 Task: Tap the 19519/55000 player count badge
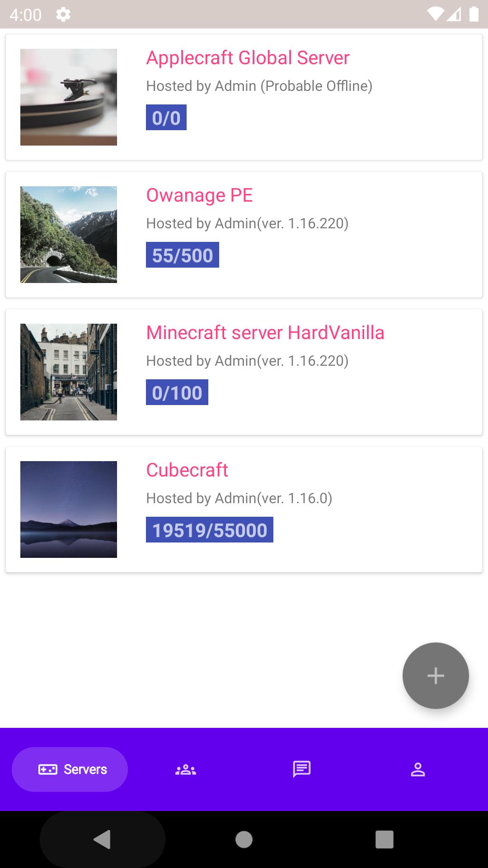(x=210, y=530)
